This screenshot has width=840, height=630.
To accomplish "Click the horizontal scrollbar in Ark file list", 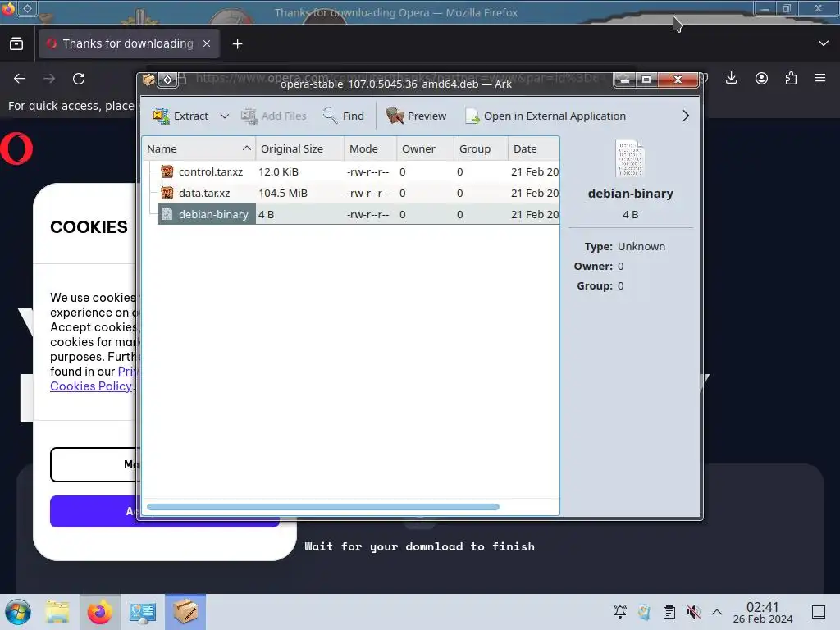I will [323, 507].
